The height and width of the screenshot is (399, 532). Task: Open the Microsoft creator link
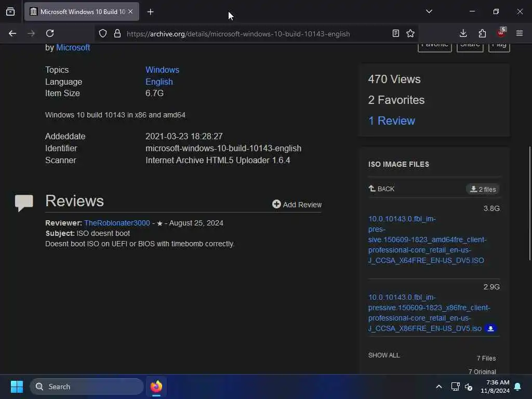tap(73, 47)
